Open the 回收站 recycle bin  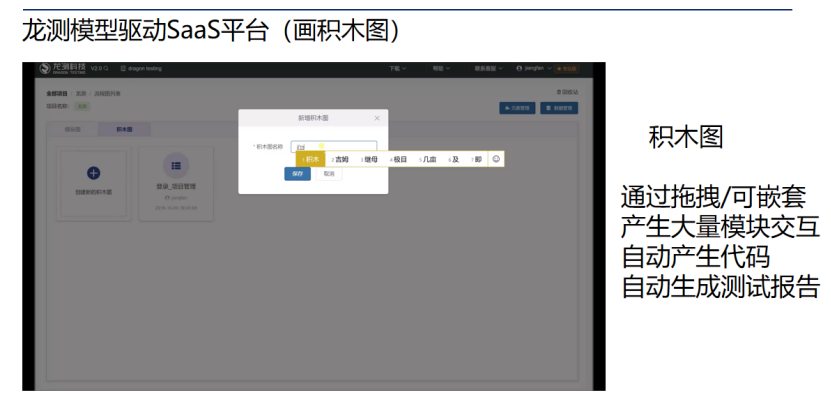pyautogui.click(x=568, y=92)
